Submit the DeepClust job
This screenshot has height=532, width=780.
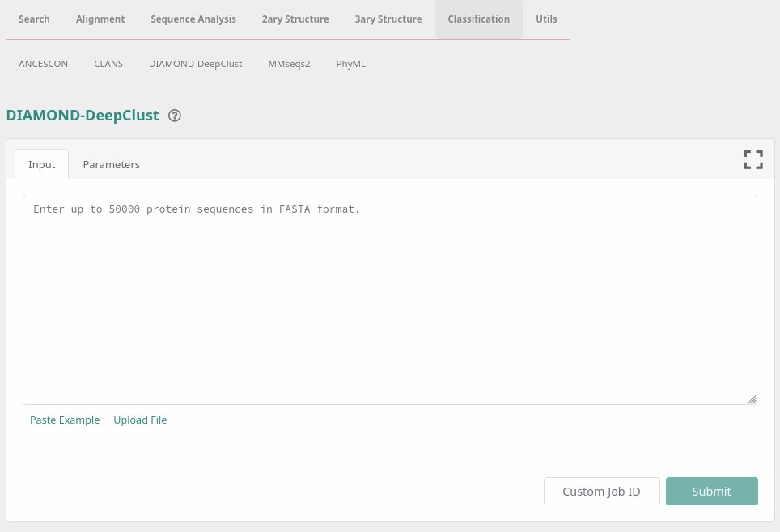[712, 492]
